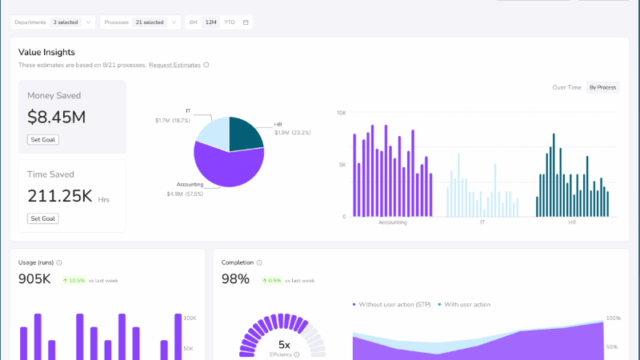Click the Completion info icon
Viewport: 640px width, 360px height.
tap(259, 263)
